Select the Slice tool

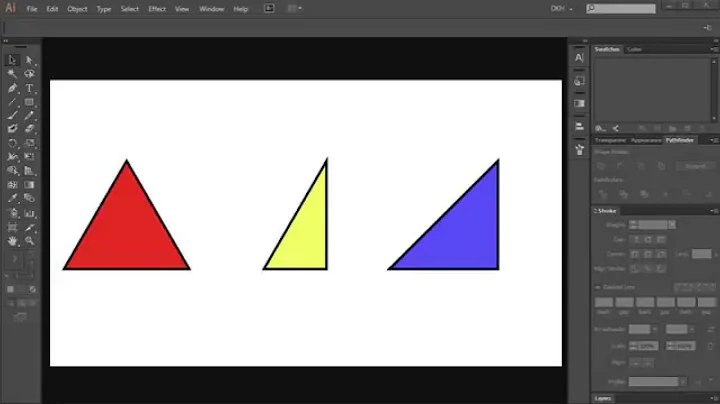[29, 227]
